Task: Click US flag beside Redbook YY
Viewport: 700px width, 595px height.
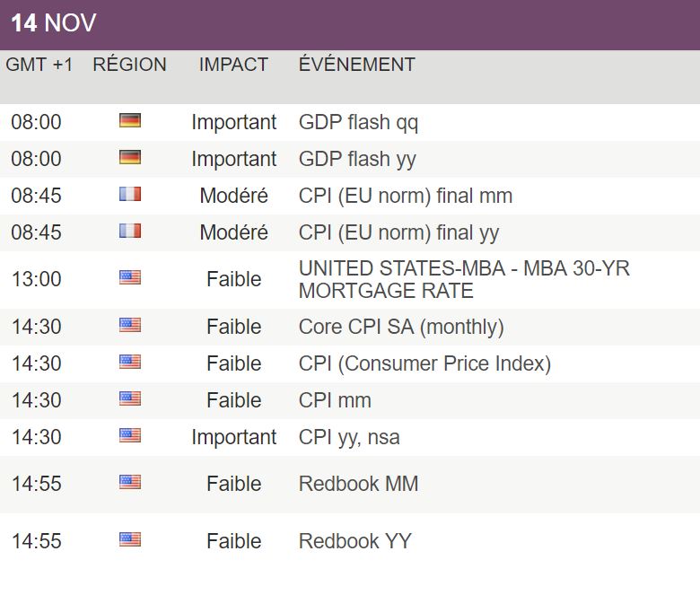Action: pyautogui.click(x=130, y=540)
